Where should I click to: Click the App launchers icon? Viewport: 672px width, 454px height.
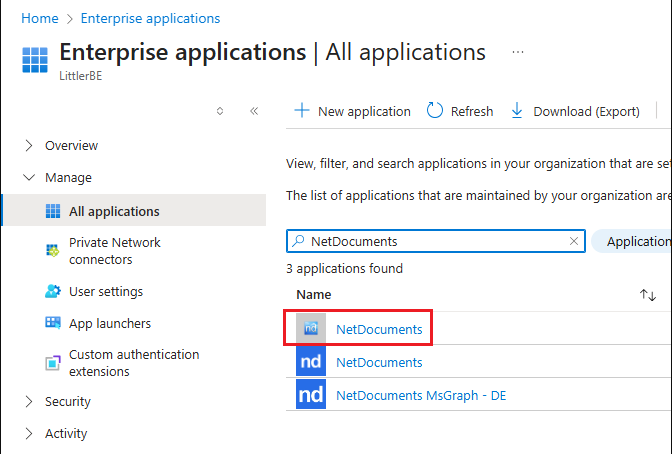coord(53,323)
